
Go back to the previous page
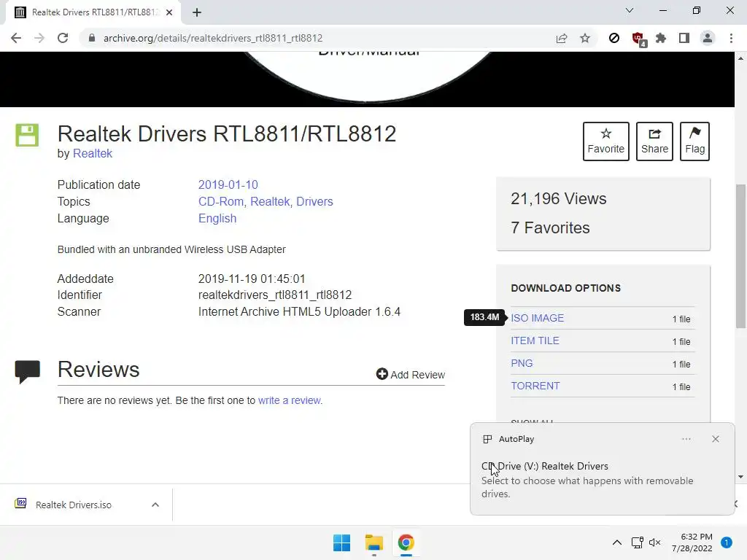click(16, 38)
